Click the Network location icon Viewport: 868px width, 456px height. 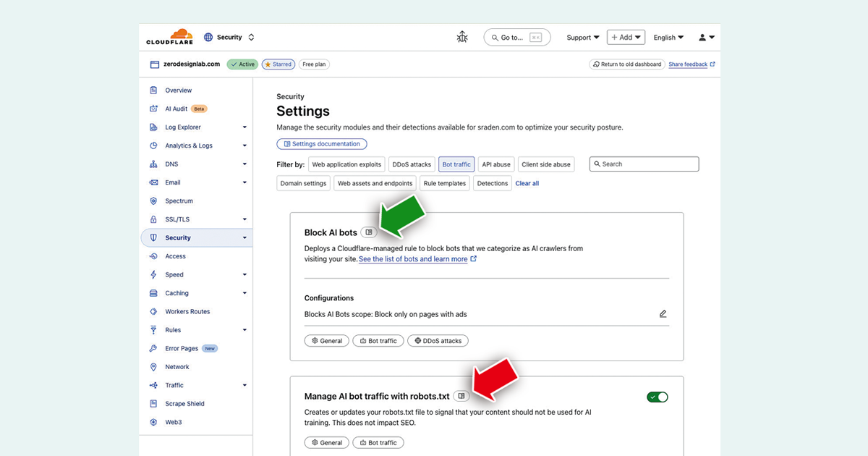[x=153, y=367]
